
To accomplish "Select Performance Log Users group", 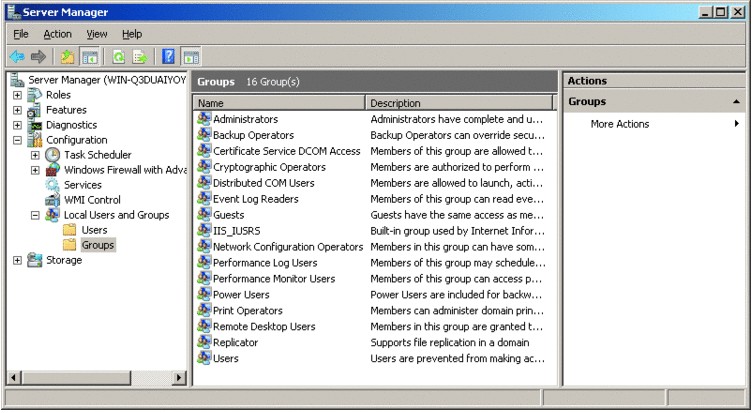I will (265, 263).
